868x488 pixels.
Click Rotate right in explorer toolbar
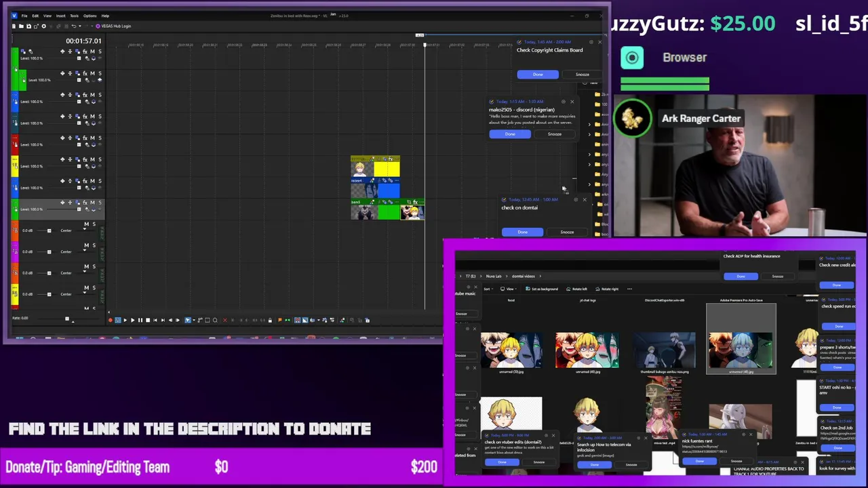[607, 289]
